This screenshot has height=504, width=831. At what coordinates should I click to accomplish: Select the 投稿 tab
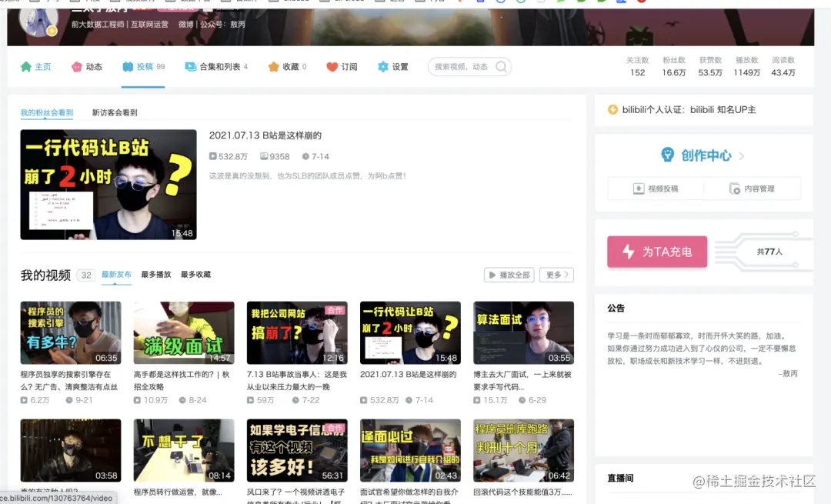[x=144, y=67]
